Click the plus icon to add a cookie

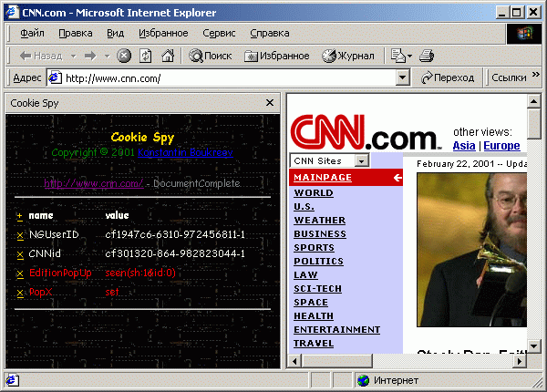click(19, 216)
